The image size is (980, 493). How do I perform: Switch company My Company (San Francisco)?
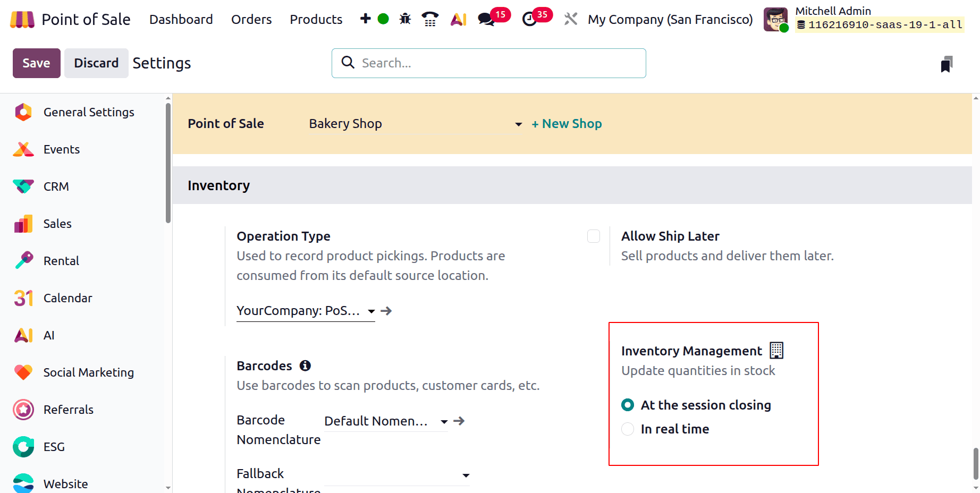(x=670, y=20)
